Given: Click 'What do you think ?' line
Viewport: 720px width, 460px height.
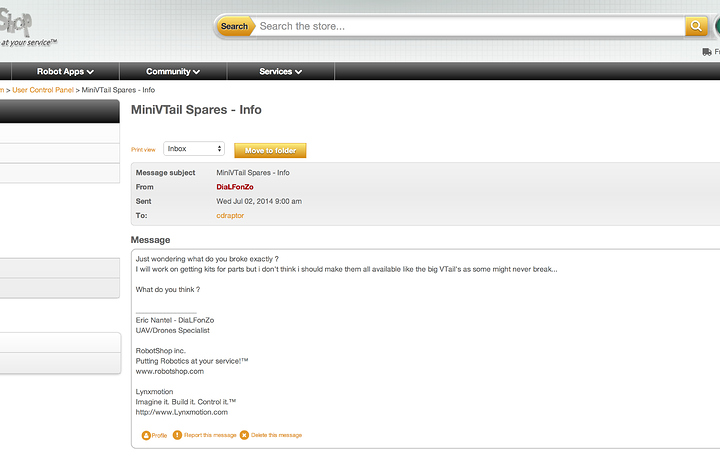Looking at the screenshot, I should tap(168, 289).
